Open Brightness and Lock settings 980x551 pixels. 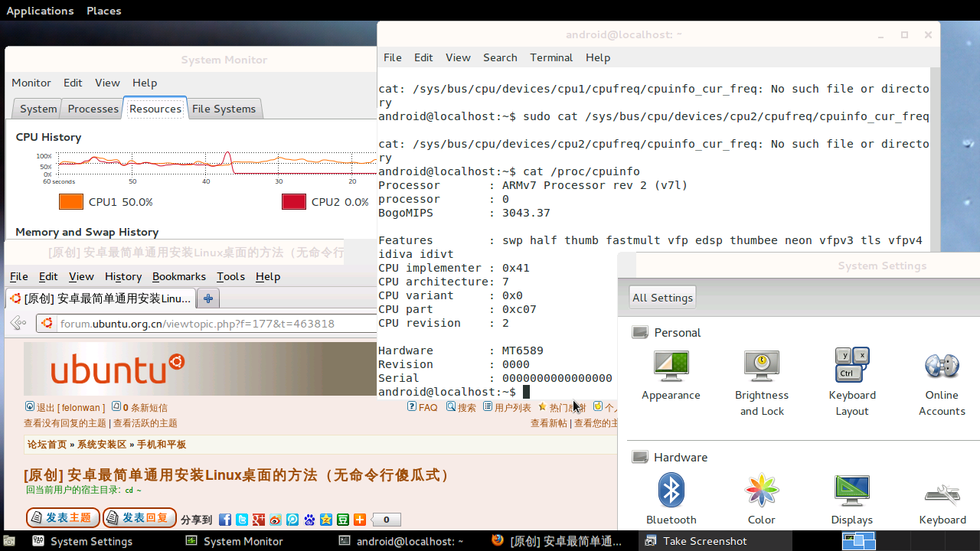tap(762, 383)
